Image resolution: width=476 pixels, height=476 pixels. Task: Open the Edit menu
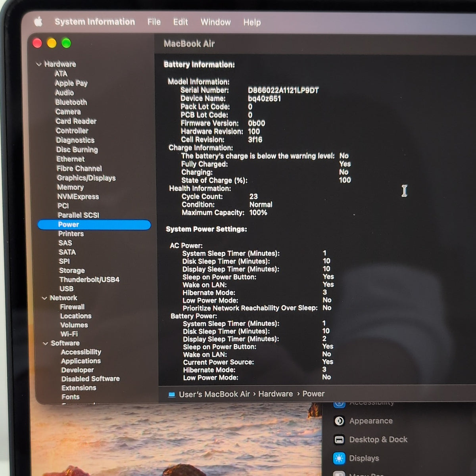tap(180, 22)
